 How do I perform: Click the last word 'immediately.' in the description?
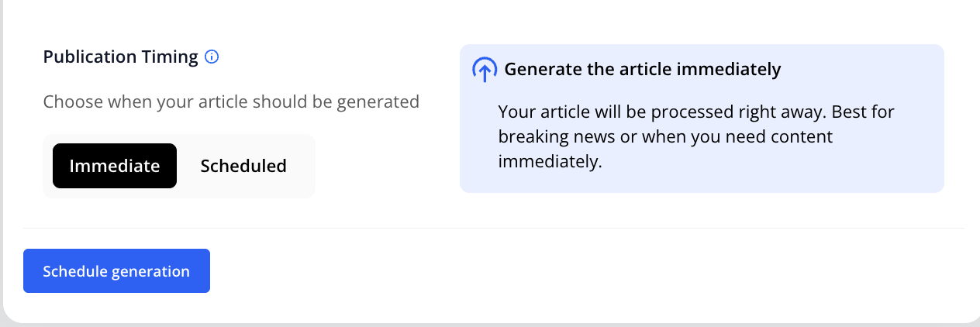[550, 162]
